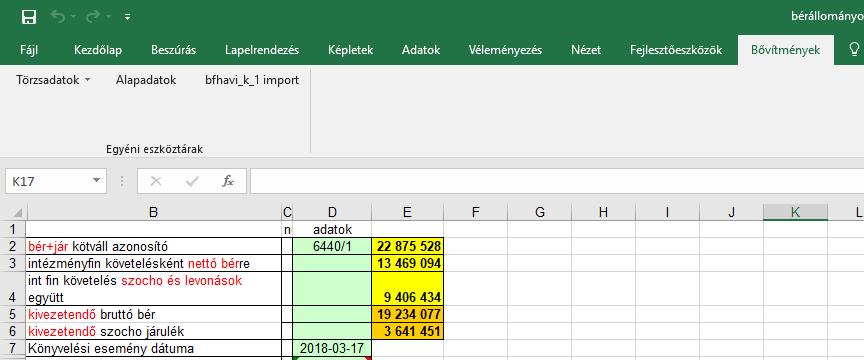This screenshot has width=864, height=360.
Task: Click yellow cell showing 22 875 528
Action: 408,246
